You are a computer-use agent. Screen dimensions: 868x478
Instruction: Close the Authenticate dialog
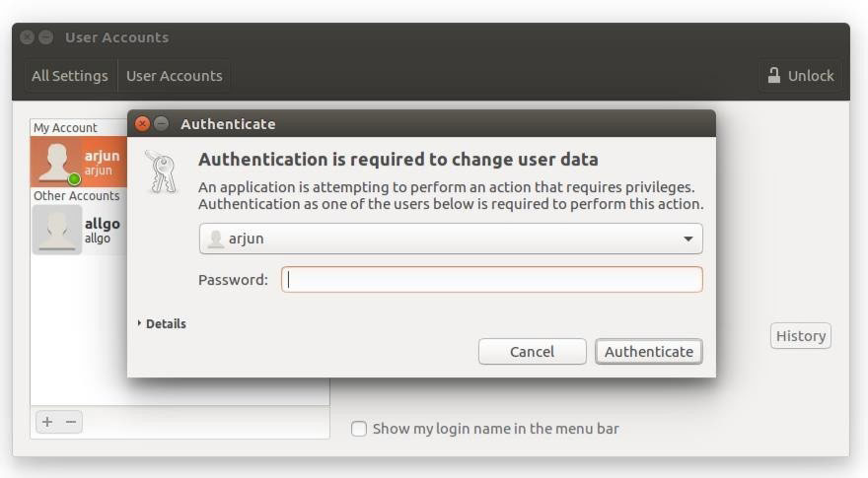142,124
